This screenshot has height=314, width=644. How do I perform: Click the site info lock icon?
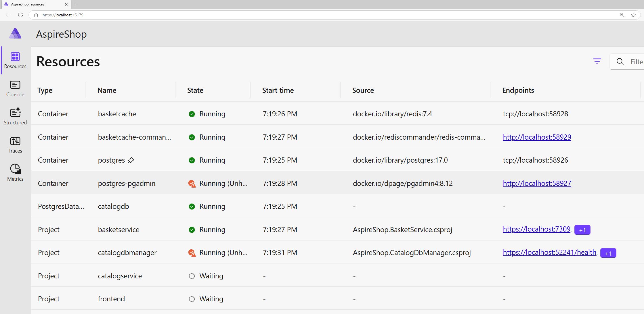pos(36,15)
